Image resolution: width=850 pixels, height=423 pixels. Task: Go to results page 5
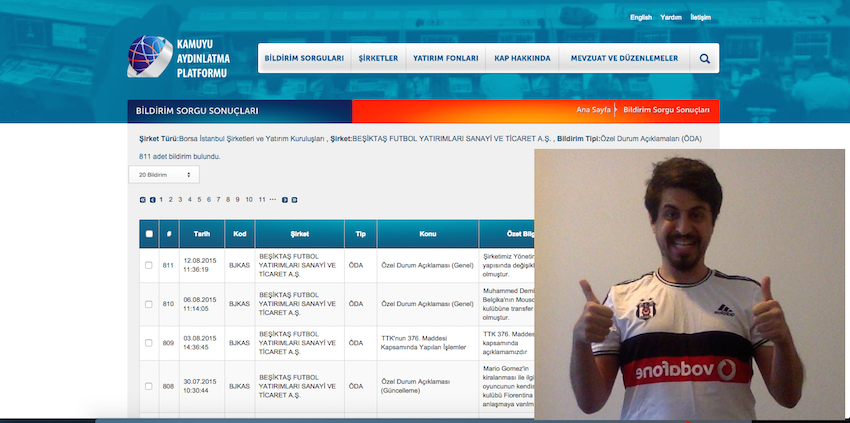199,200
